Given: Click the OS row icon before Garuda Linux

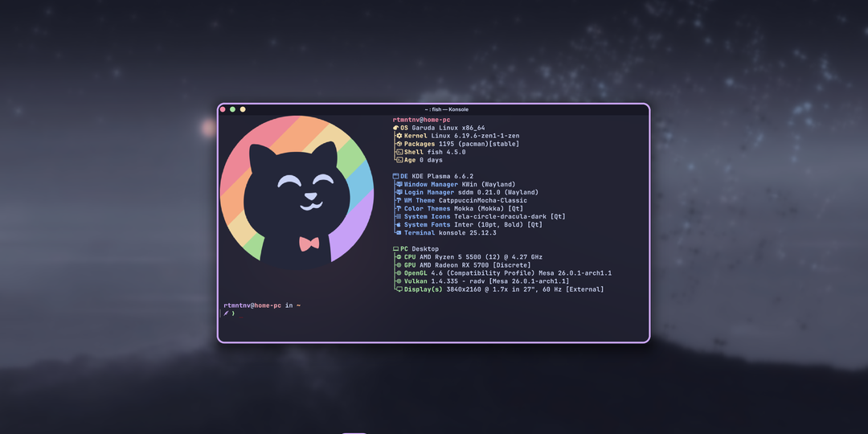Looking at the screenshot, I should pos(395,128).
